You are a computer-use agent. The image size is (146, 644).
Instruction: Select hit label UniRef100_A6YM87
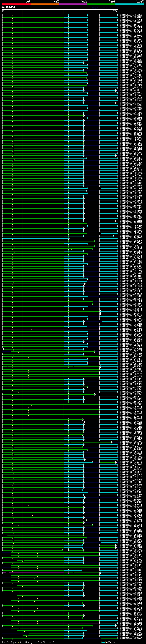(131, 357)
